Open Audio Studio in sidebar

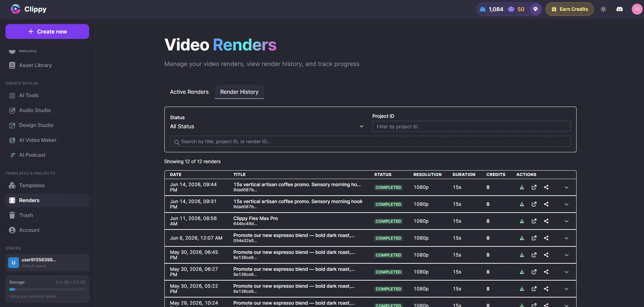tap(47, 110)
